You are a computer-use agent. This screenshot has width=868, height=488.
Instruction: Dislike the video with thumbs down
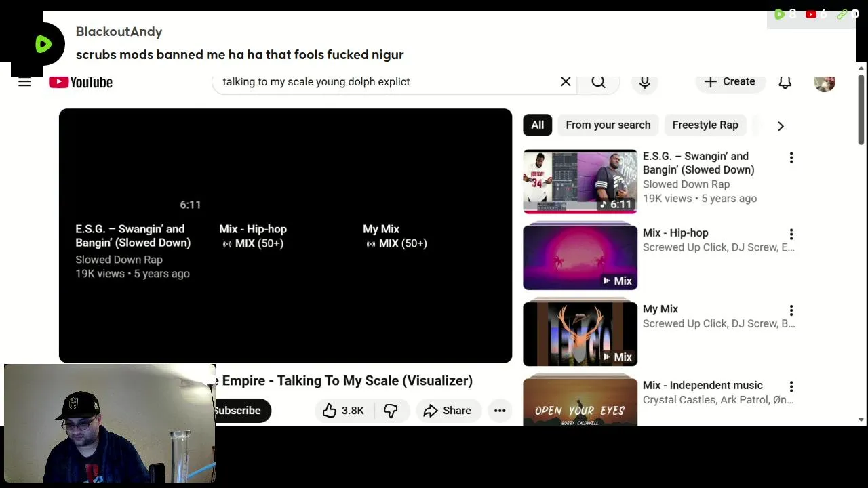click(391, 410)
